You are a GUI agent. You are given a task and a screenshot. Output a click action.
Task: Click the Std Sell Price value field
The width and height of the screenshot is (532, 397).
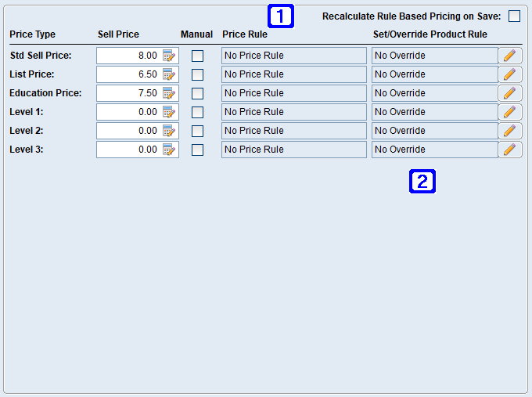point(128,56)
